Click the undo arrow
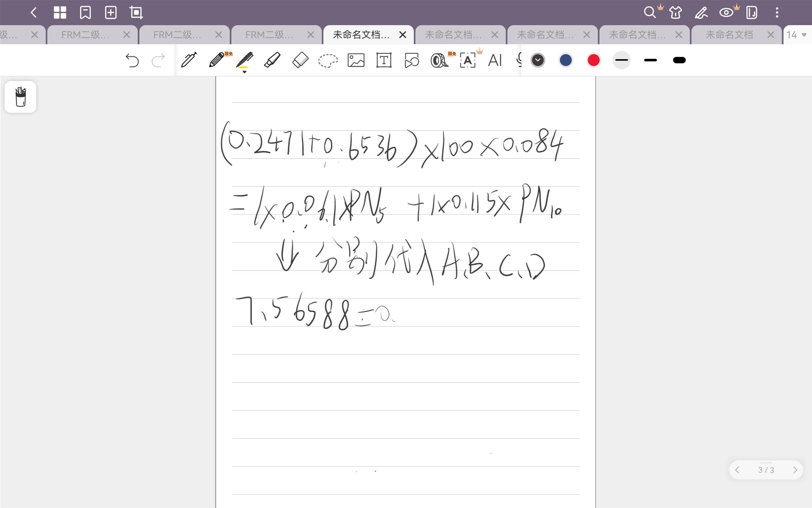 coord(132,61)
